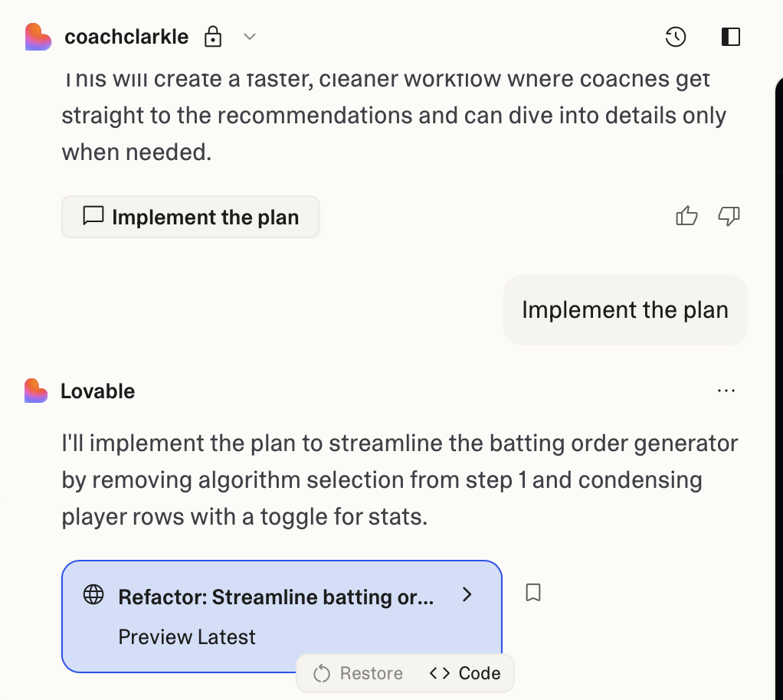Click the Lovable avatar beside the reply
783x700 pixels.
[35, 391]
